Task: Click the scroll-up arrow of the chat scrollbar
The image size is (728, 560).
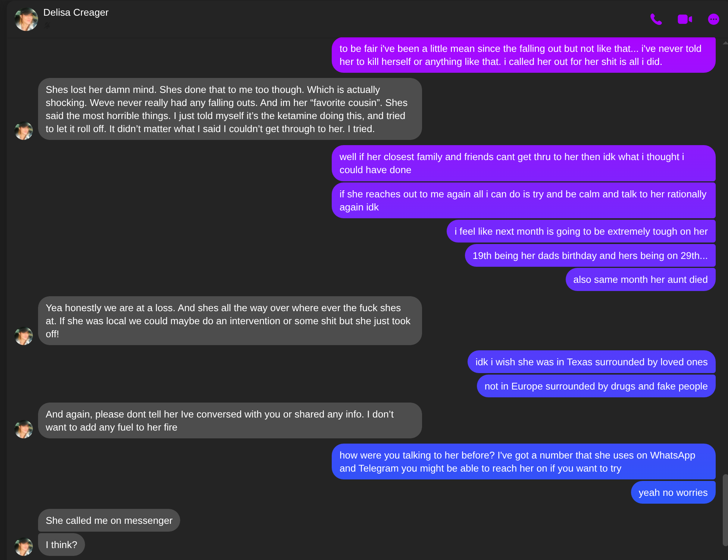Action: 725,43
